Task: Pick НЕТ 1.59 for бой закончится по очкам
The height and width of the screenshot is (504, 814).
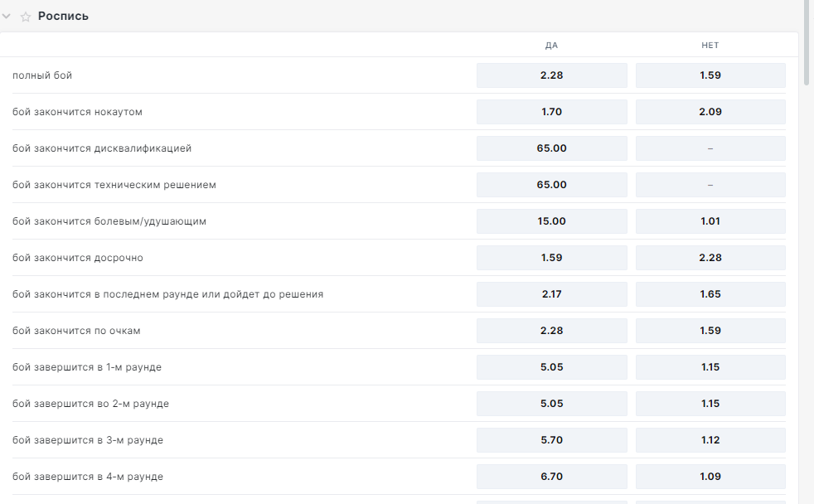Action: click(710, 331)
